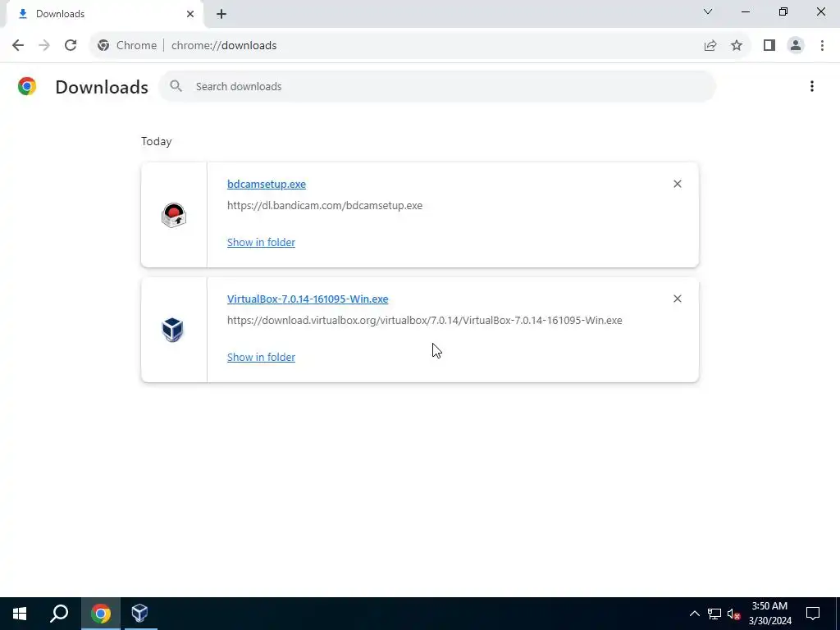Bookmark this tab with the star icon
840x630 pixels.
click(x=737, y=46)
